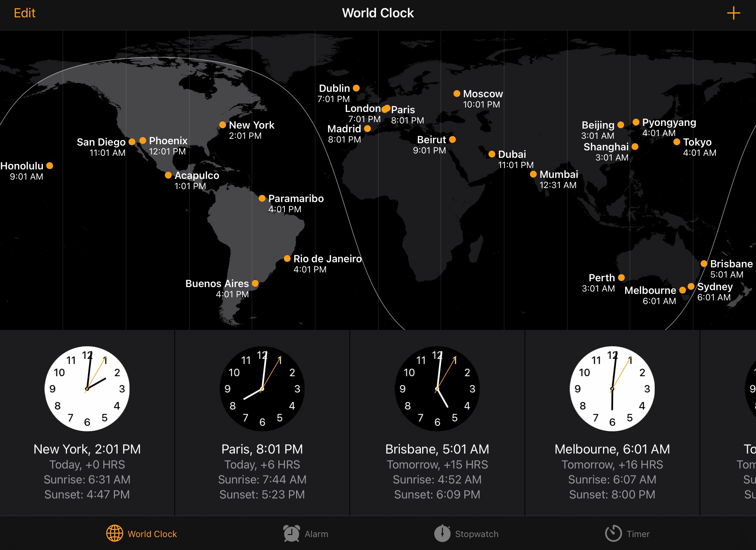Tap the Brisbane clock showing 5:01 AM
Image resolution: width=756 pixels, height=550 pixels.
point(437,389)
